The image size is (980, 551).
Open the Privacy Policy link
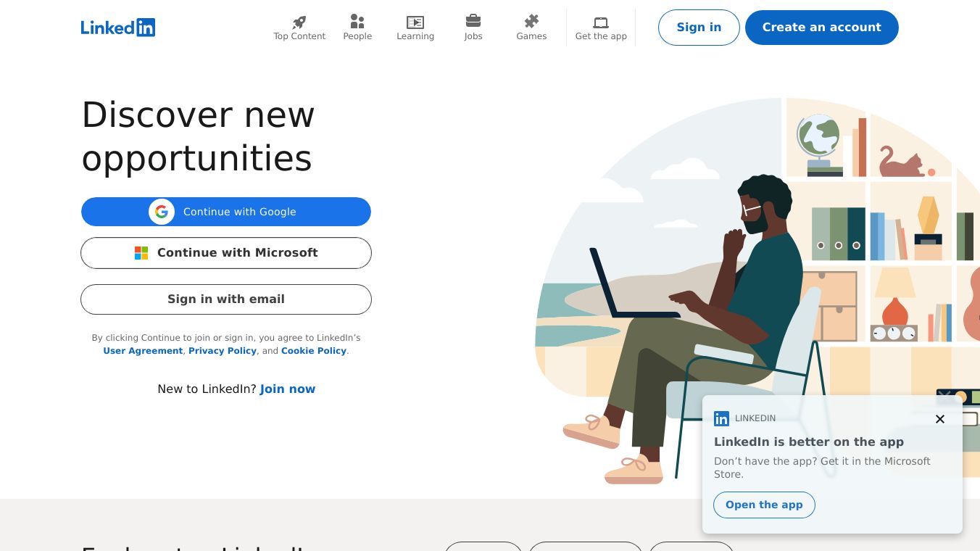coord(223,351)
